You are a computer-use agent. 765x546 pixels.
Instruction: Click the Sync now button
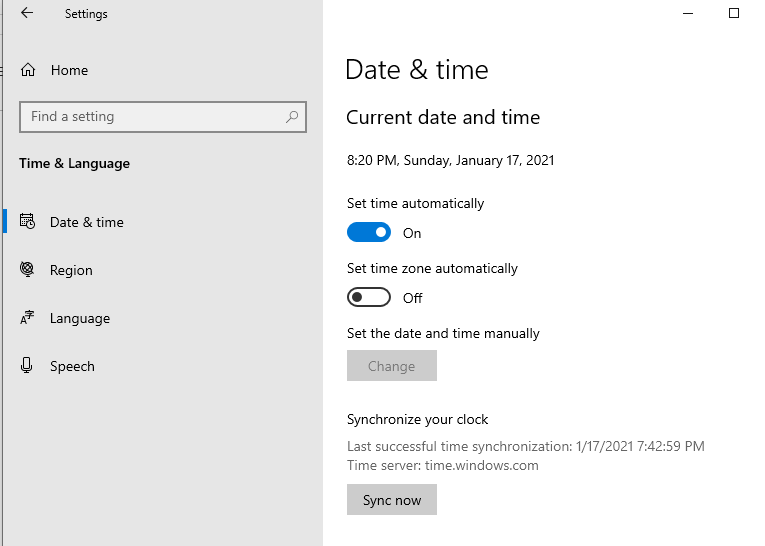pos(392,500)
